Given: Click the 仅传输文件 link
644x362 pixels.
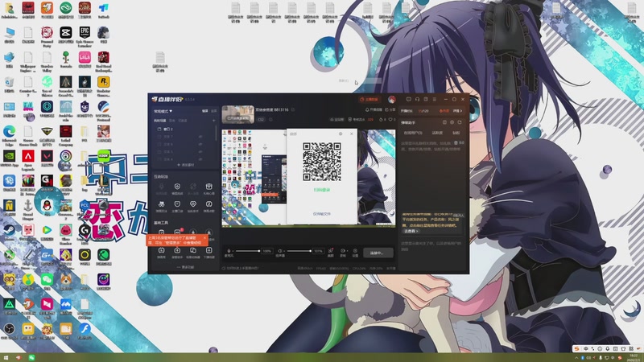Looking at the screenshot, I should [x=322, y=214].
